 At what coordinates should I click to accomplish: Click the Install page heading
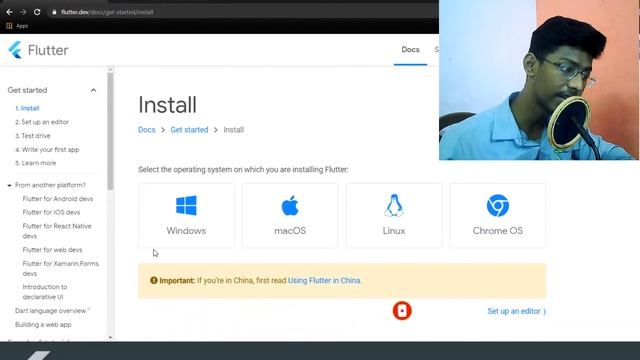click(x=167, y=105)
